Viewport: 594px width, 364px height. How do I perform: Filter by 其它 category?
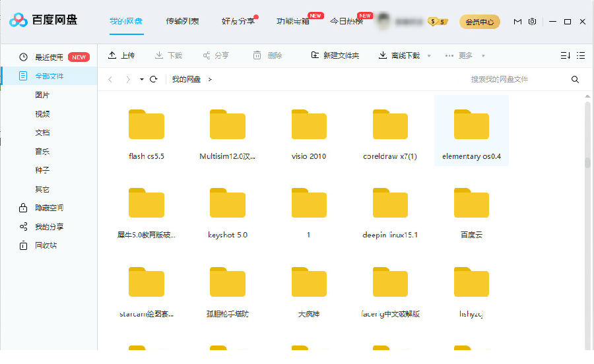pyautogui.click(x=42, y=189)
